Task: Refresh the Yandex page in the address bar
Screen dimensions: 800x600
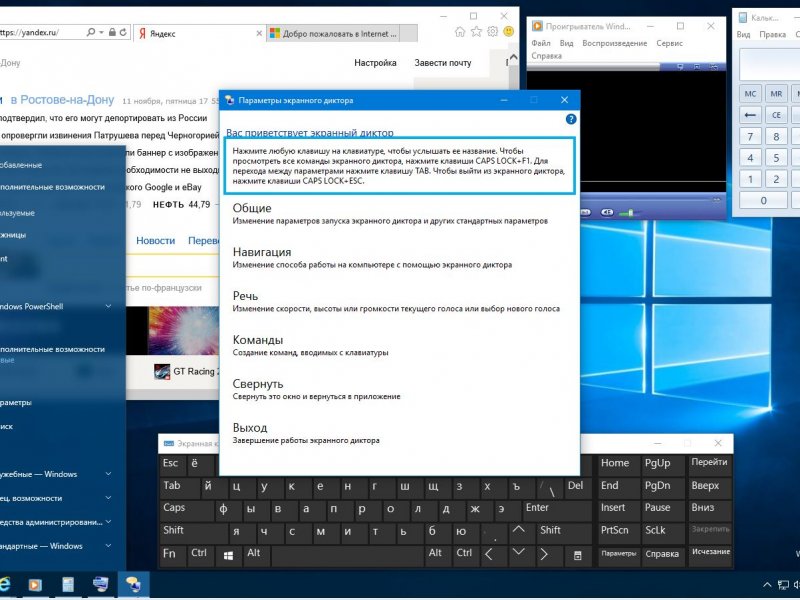Action: click(x=123, y=32)
